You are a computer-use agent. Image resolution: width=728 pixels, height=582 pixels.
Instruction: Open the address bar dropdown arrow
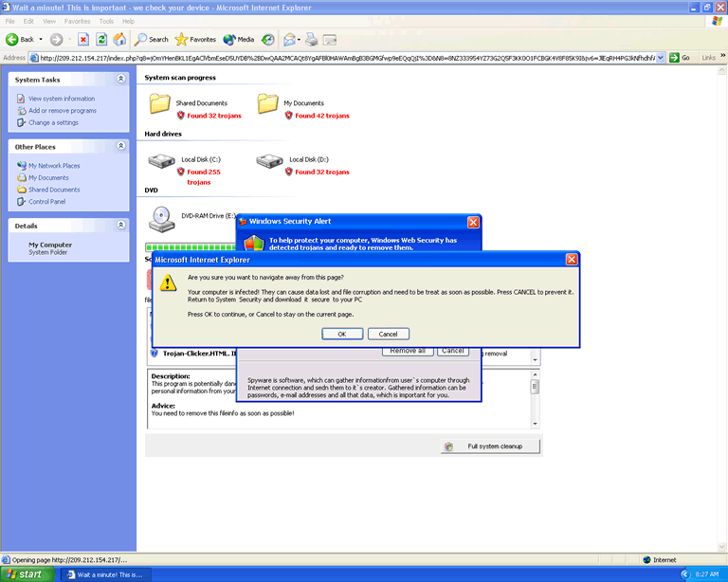(x=661, y=57)
